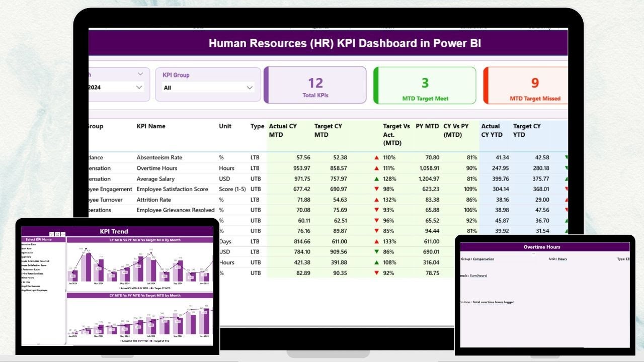Click the 953.97 Actual CY MTD value
The image size is (644, 362).
[x=301, y=168]
